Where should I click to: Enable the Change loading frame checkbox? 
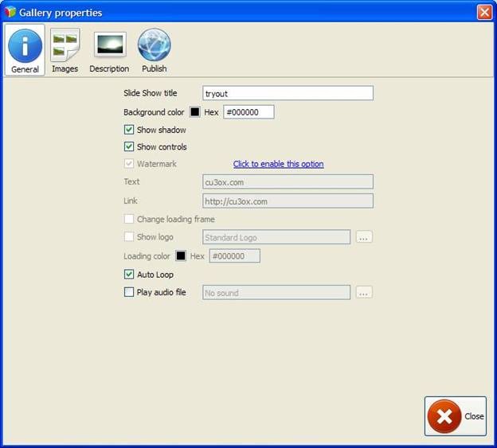pos(129,219)
